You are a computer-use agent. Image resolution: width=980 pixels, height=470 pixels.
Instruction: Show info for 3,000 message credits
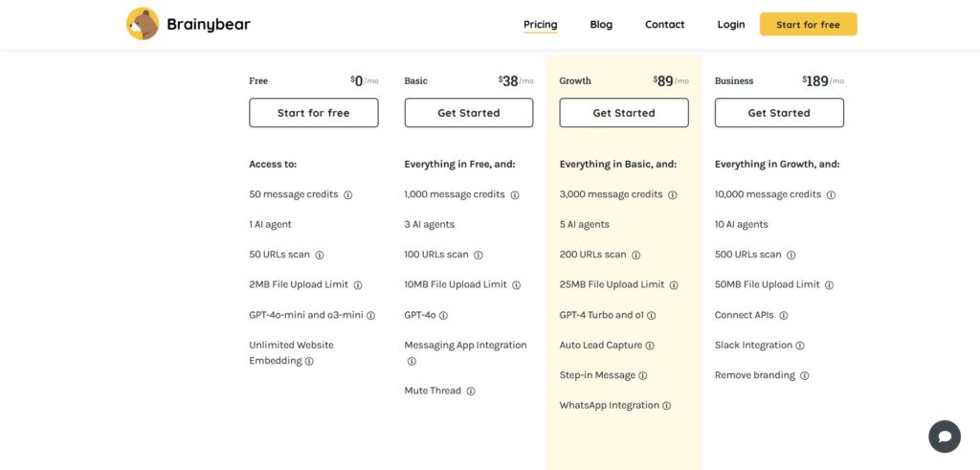pos(673,195)
